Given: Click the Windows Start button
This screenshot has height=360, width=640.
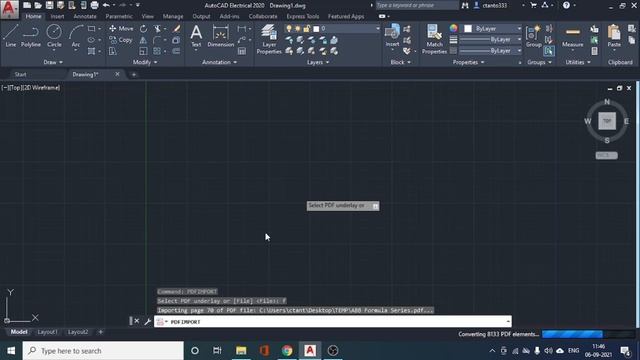Looking at the screenshot, I should coord(11,351).
